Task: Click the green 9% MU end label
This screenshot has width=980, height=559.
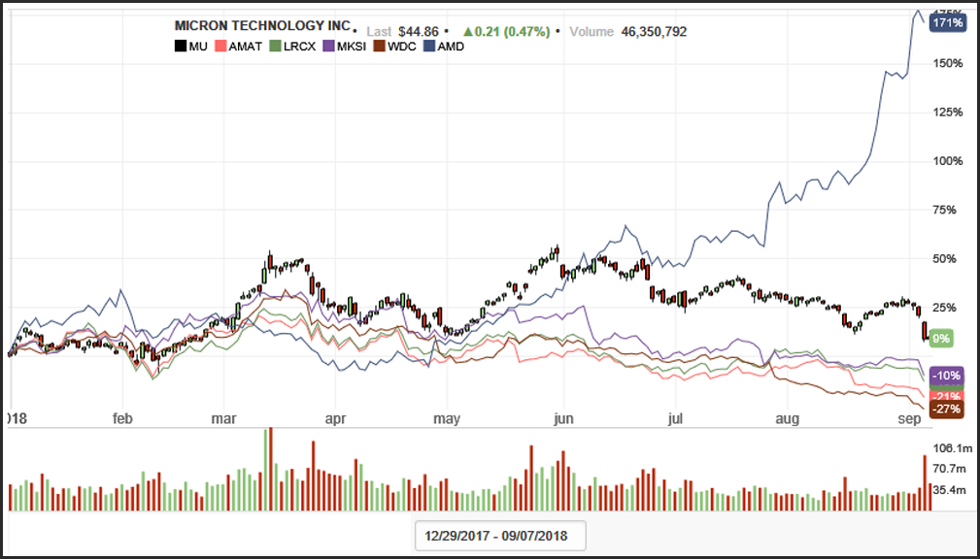Action: [x=940, y=339]
